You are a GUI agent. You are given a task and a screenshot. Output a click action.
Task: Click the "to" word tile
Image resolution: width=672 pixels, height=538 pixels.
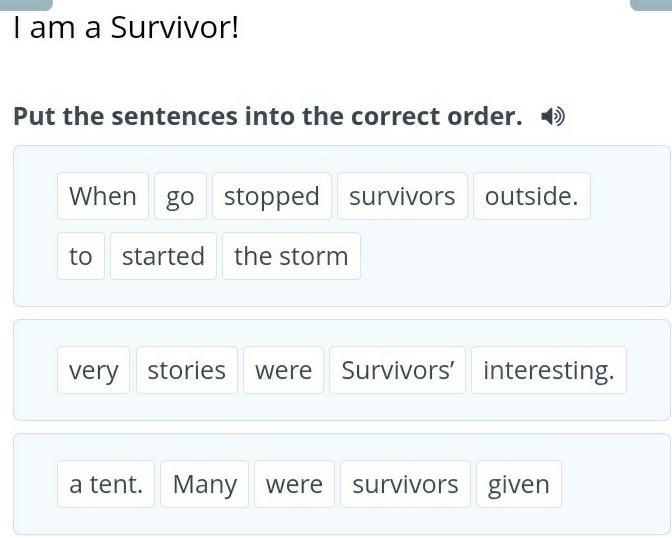pyautogui.click(x=81, y=256)
